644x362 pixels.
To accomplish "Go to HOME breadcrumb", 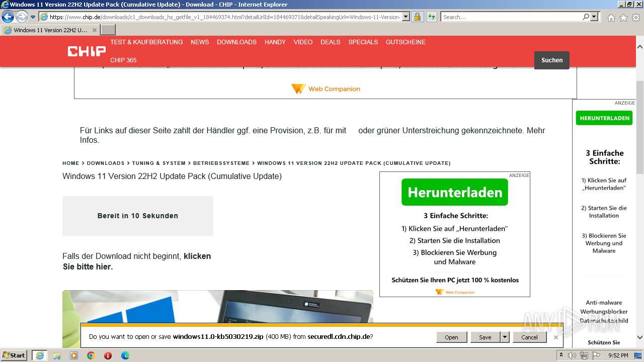I will (x=71, y=163).
